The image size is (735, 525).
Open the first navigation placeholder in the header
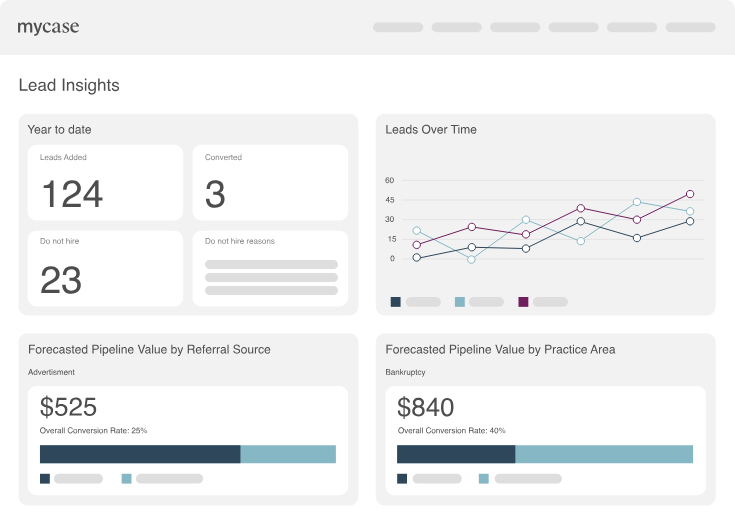398,27
